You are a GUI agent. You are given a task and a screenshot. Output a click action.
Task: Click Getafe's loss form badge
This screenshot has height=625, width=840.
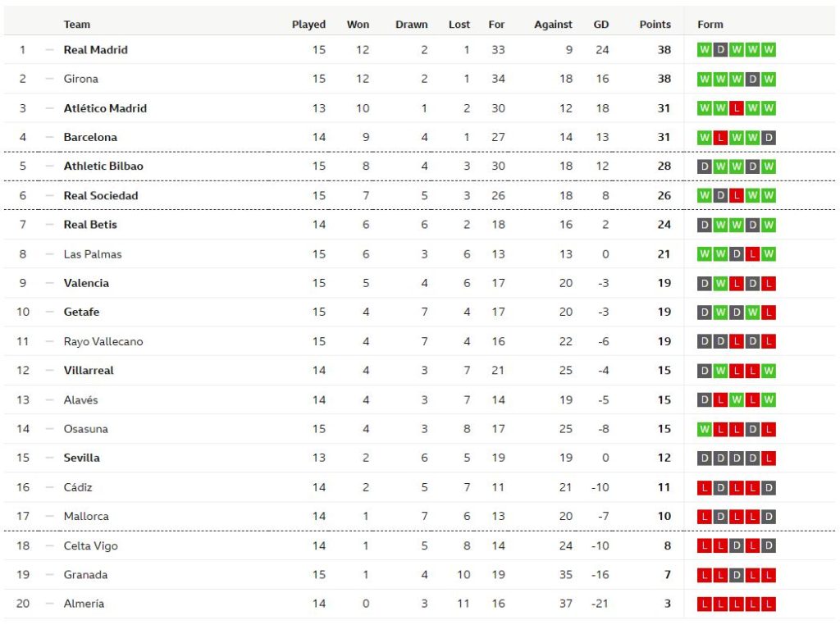point(769,312)
